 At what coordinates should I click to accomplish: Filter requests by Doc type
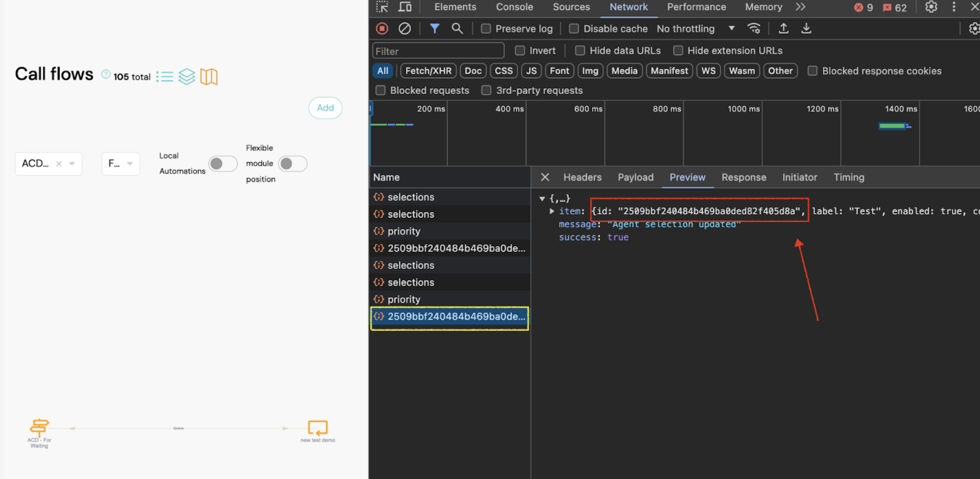[x=473, y=71]
